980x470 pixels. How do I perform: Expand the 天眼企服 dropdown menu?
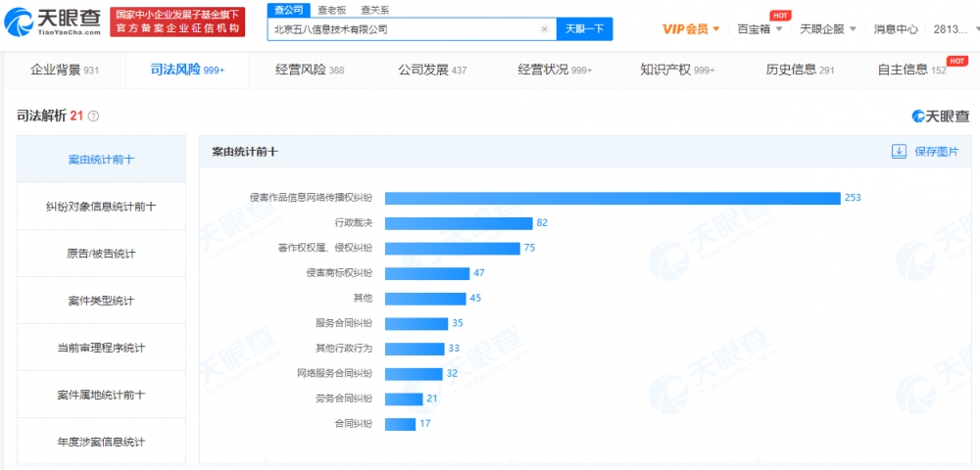coord(827,28)
